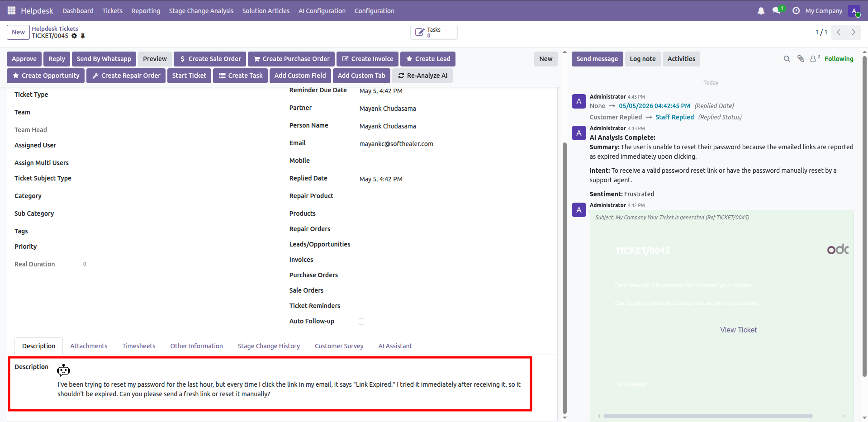
Task: Open AI Configuration menu
Action: coord(322,11)
